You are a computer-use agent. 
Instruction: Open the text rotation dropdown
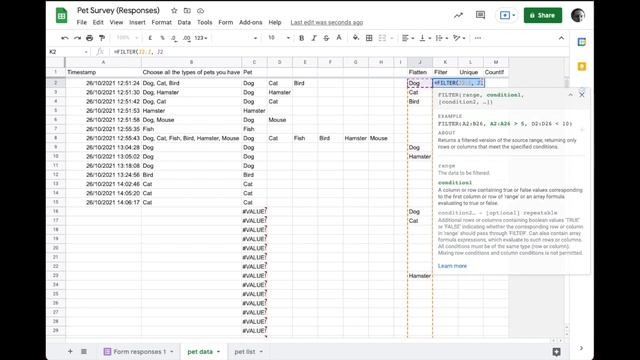459,38
